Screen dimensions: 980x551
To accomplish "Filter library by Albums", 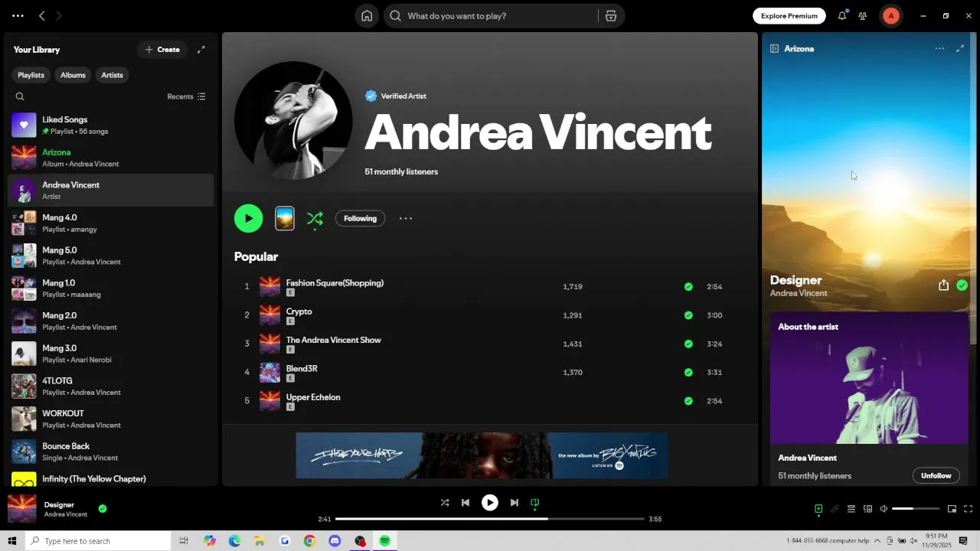I will (x=73, y=75).
